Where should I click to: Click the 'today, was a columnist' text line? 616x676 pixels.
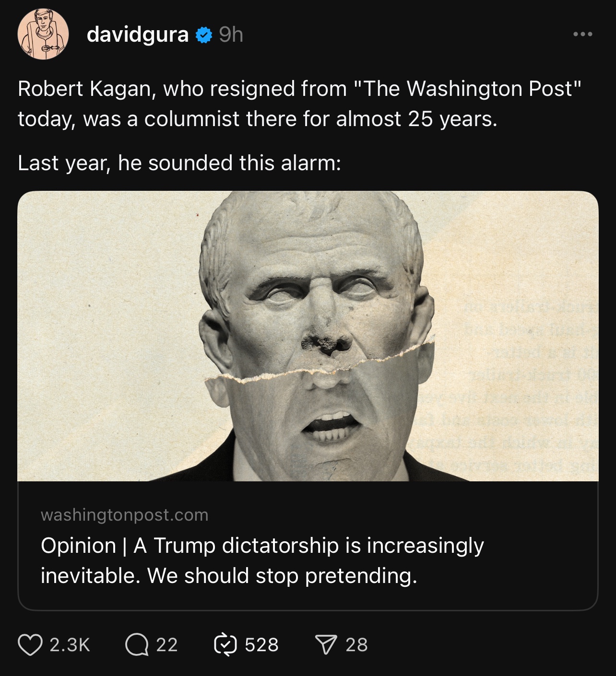[x=257, y=119]
